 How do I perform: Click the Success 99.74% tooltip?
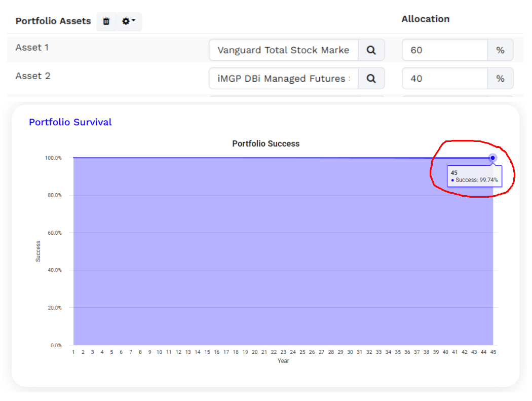click(x=474, y=176)
